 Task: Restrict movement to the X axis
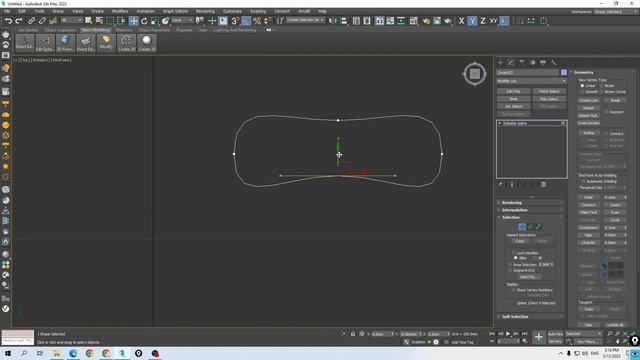461,20
